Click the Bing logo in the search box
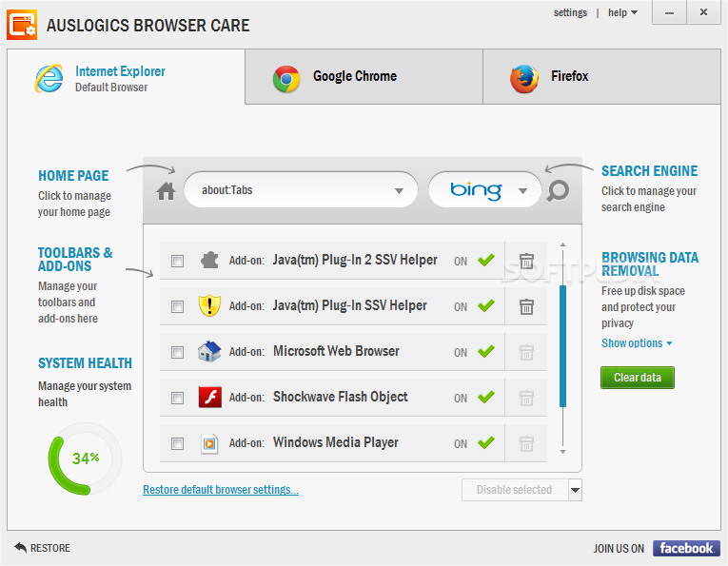The width and height of the screenshot is (728, 566). [x=476, y=190]
